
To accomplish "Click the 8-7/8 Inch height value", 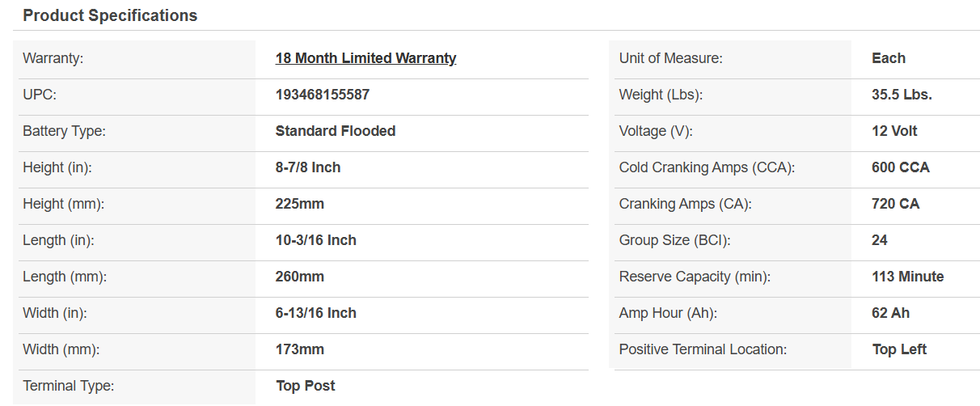I will point(308,167).
